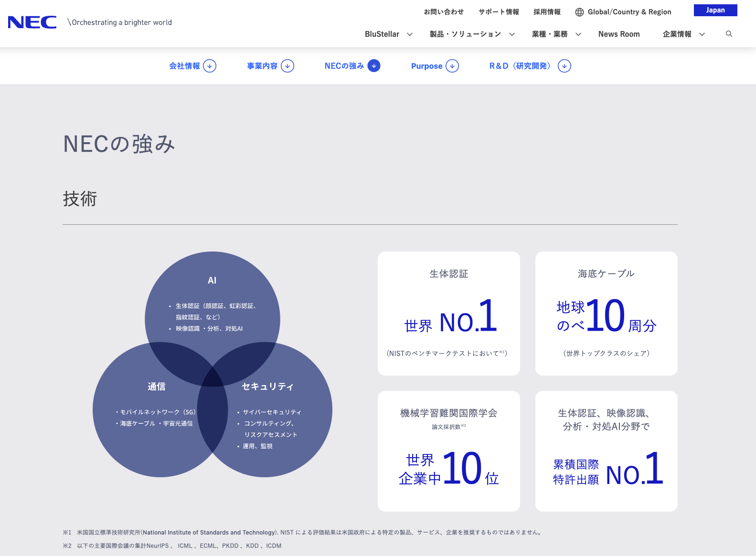Expand the 企業情報 menu chevron

click(x=702, y=34)
